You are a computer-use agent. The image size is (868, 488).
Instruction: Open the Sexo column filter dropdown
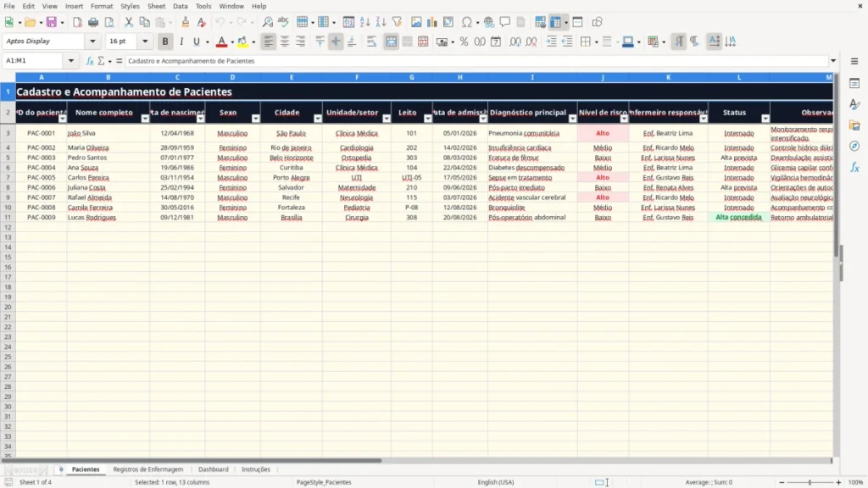255,119
